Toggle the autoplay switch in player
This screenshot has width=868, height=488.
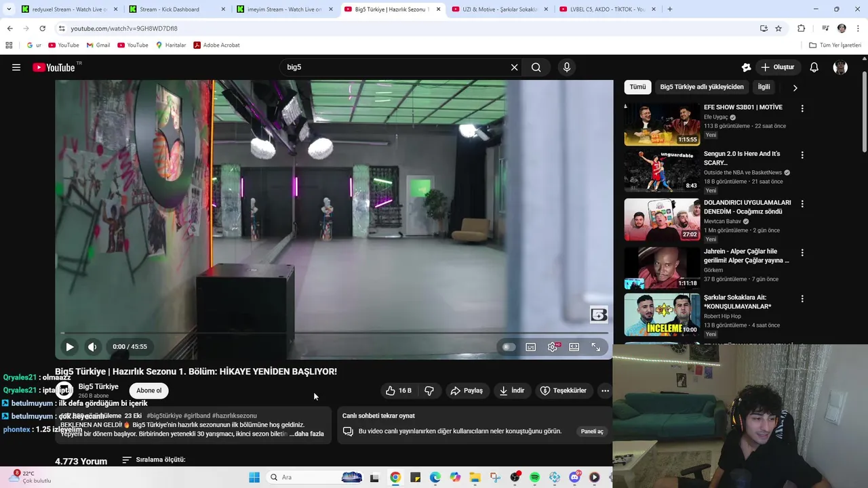(509, 346)
